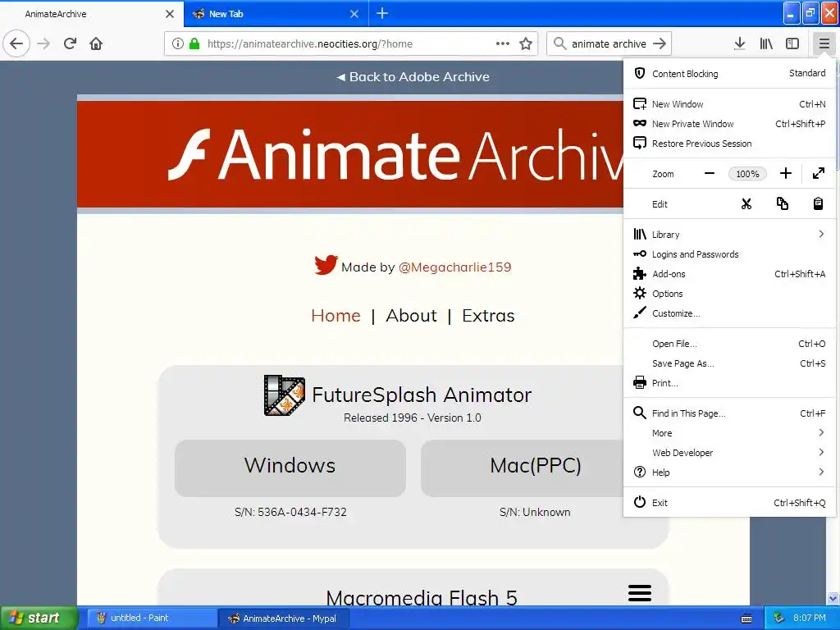Click the Cut scissors icon
The width and height of the screenshot is (840, 630).
coord(746,203)
